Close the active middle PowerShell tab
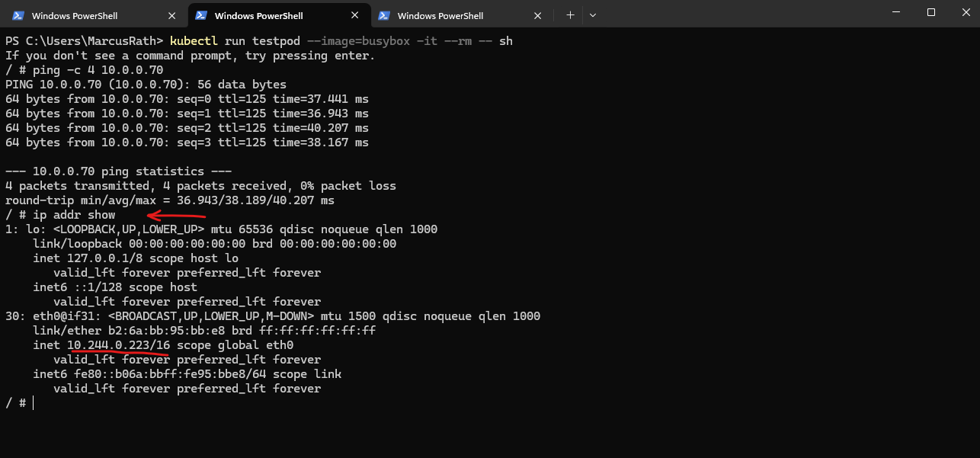 [355, 15]
